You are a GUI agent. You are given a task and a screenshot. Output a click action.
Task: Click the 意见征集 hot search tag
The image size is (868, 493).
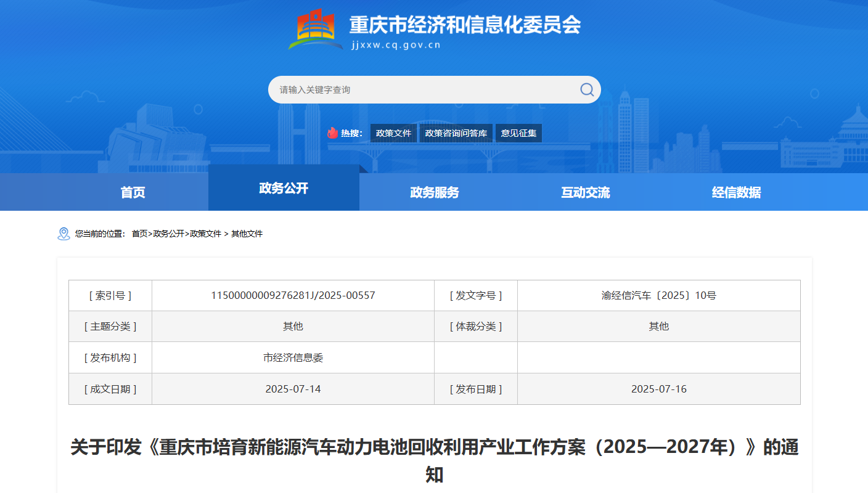[x=518, y=133]
